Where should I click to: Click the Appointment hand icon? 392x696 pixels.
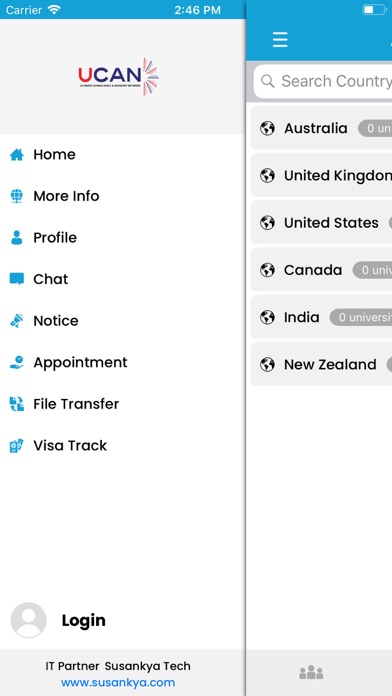click(17, 362)
